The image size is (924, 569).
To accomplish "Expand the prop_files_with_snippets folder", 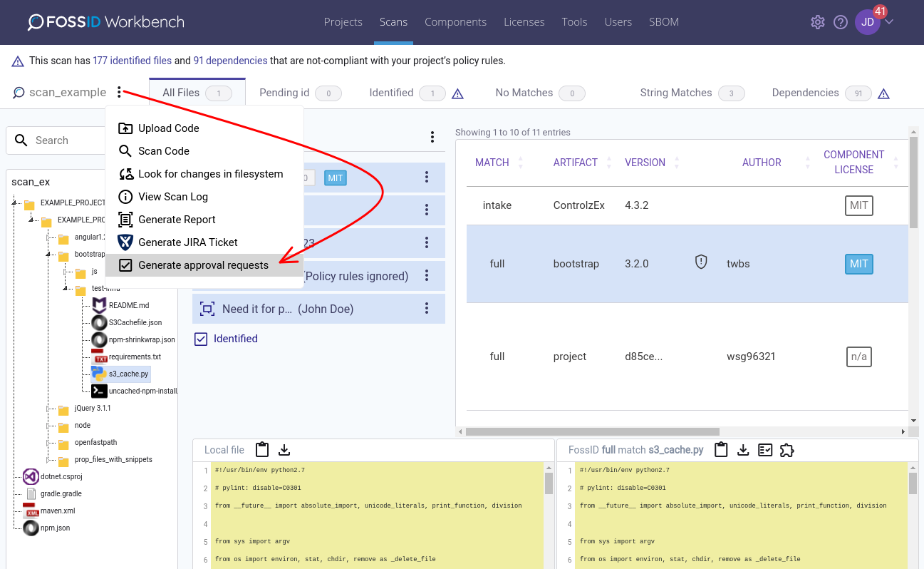I will tap(48, 460).
